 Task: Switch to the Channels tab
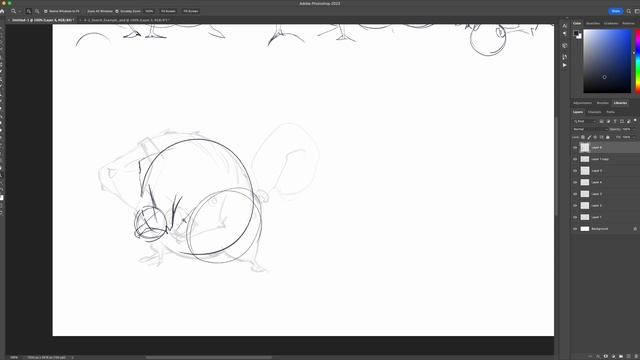(594, 112)
